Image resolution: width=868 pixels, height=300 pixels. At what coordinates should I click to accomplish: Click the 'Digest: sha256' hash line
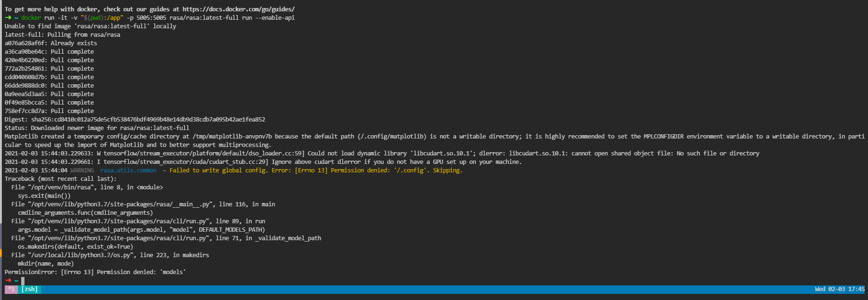(135, 119)
